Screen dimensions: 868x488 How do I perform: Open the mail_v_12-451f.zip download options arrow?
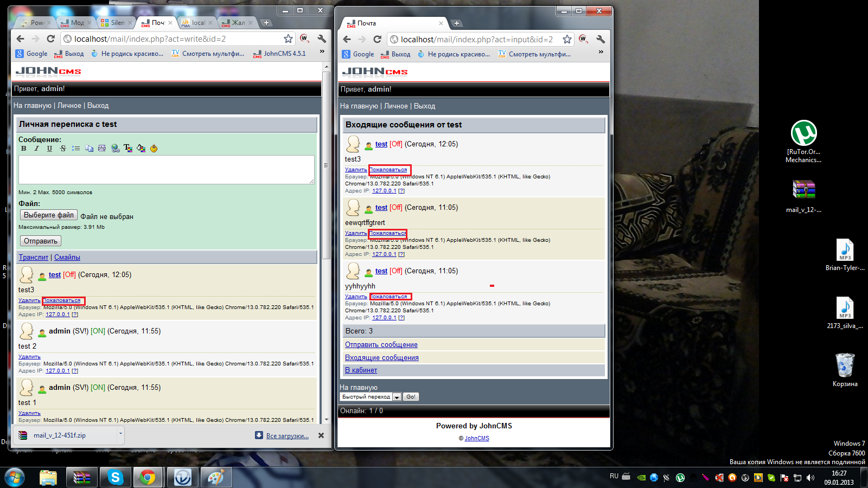(120, 434)
